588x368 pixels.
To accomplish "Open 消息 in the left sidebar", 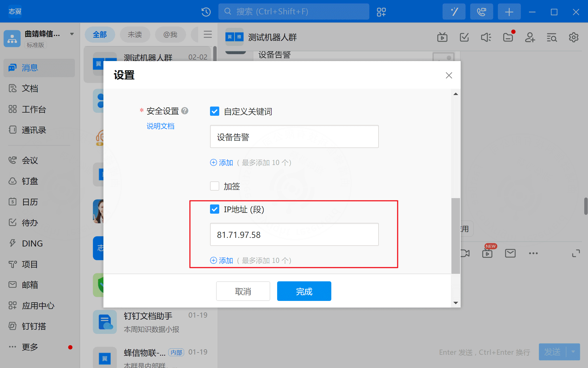I will 39,68.
